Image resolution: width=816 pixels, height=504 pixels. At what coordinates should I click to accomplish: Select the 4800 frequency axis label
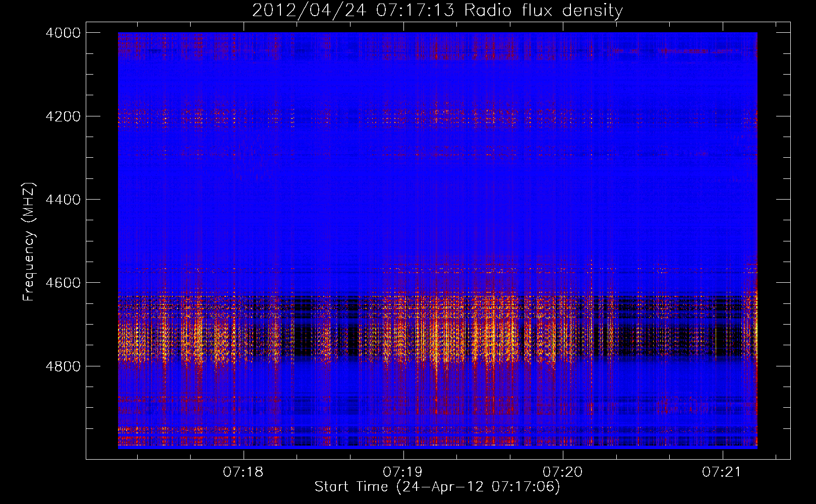(63, 366)
